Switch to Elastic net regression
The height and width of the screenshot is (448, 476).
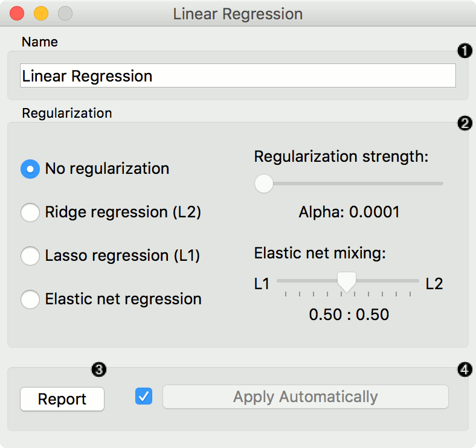click(30, 299)
